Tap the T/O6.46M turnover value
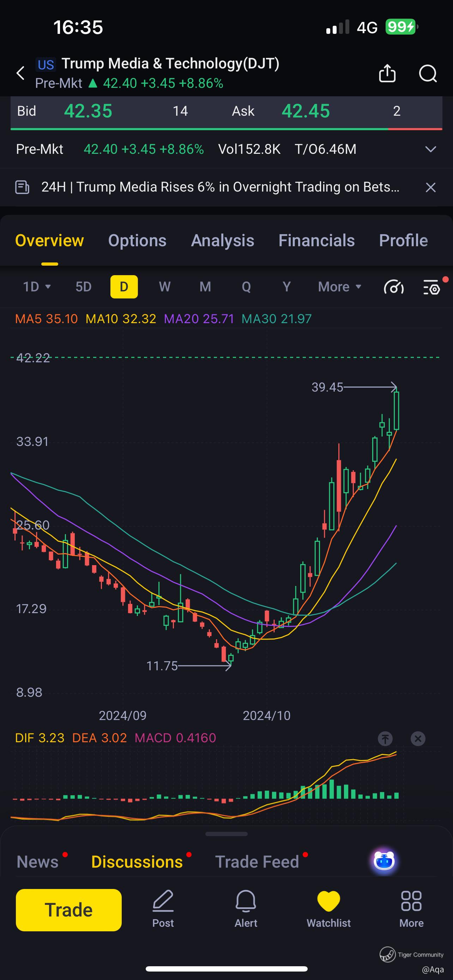 (x=326, y=149)
